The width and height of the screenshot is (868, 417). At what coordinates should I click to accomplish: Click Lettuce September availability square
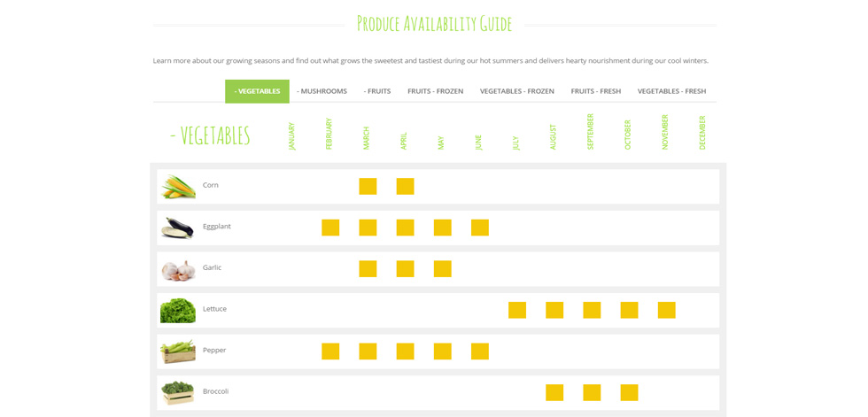click(592, 310)
